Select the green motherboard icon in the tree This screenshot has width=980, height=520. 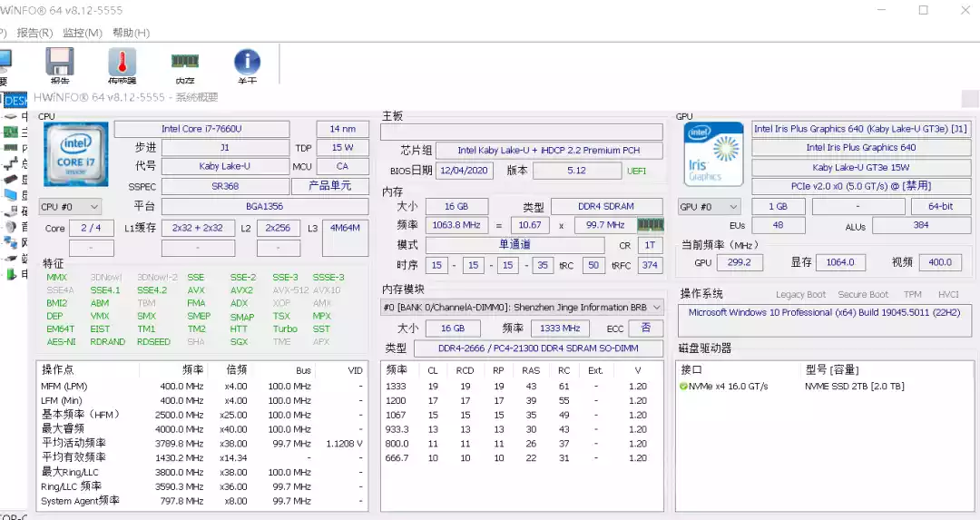click(x=11, y=132)
